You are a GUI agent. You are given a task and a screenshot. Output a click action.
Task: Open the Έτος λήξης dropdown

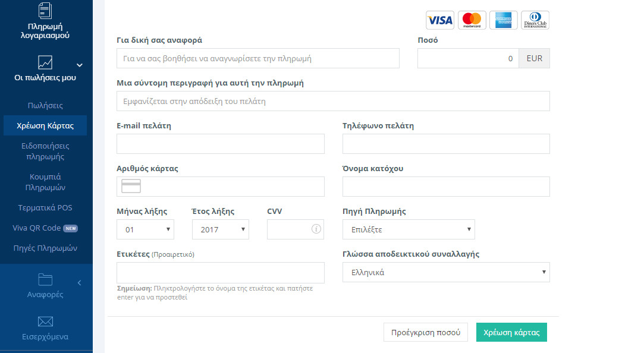click(221, 229)
